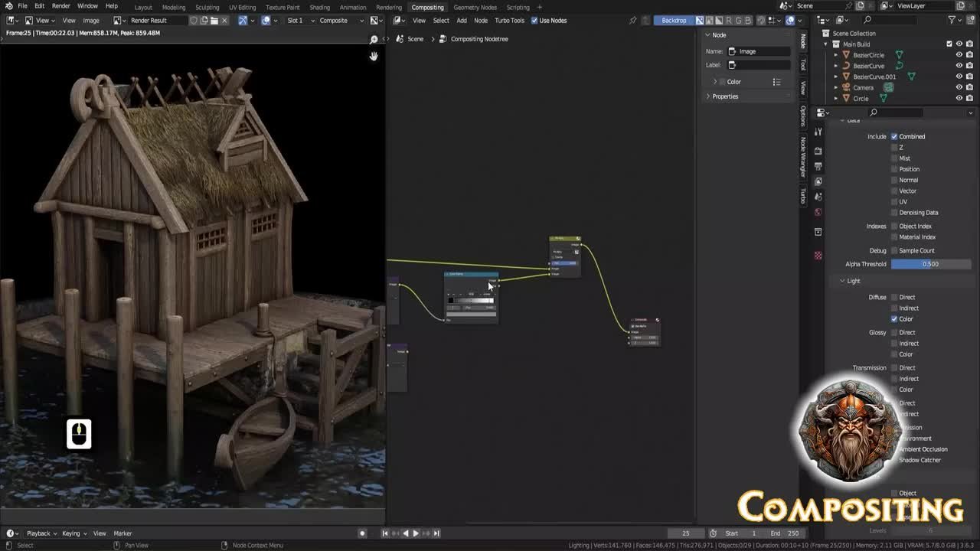Open the Texture properties tab icon

818,255
